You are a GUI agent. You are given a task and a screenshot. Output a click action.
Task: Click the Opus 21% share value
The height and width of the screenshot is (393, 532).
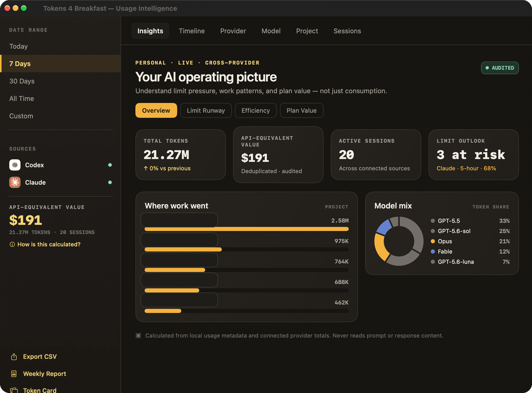504,241
